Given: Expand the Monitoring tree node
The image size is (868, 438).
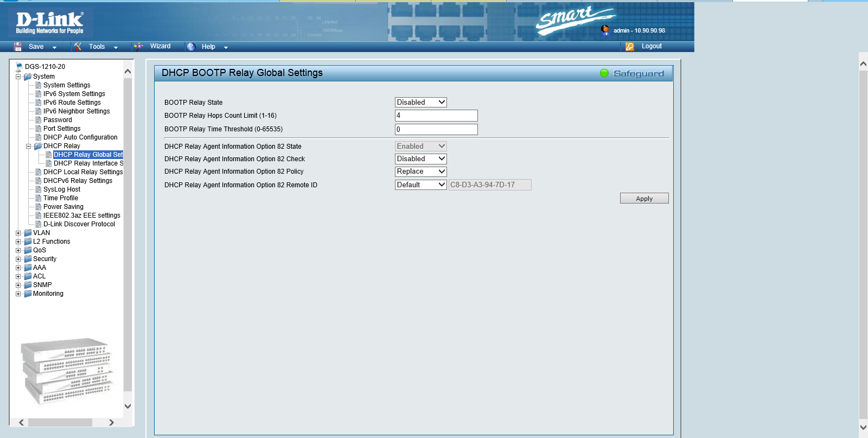Looking at the screenshot, I should (18, 294).
